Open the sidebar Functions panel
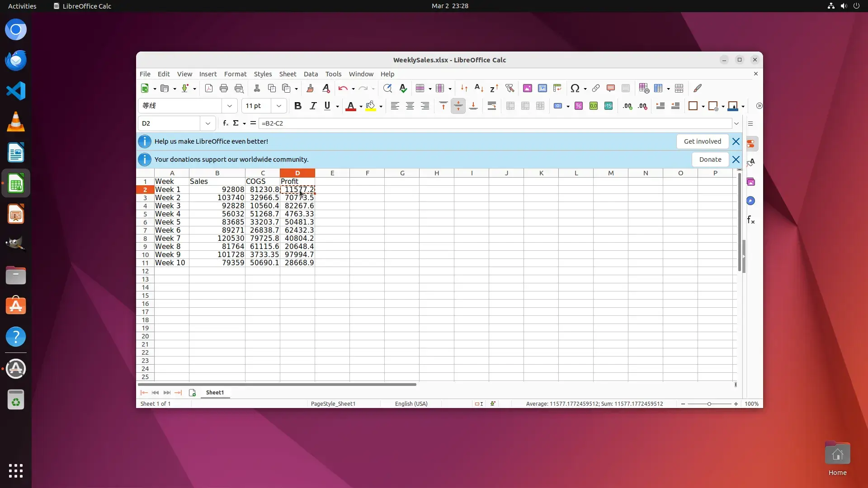868x488 pixels. tap(750, 220)
